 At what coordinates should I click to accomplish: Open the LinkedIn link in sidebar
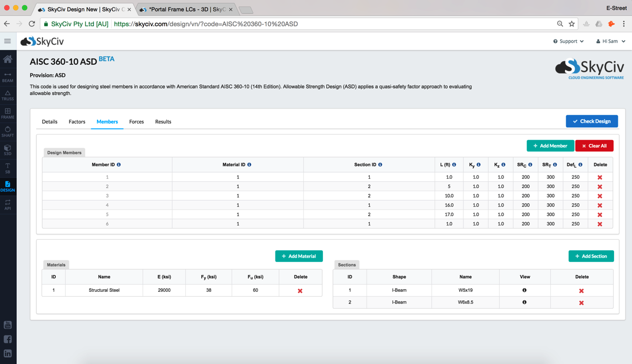[x=8, y=353]
